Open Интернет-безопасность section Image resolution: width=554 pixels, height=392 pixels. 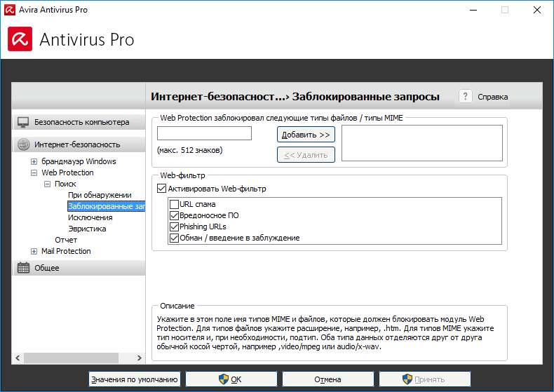[79, 144]
